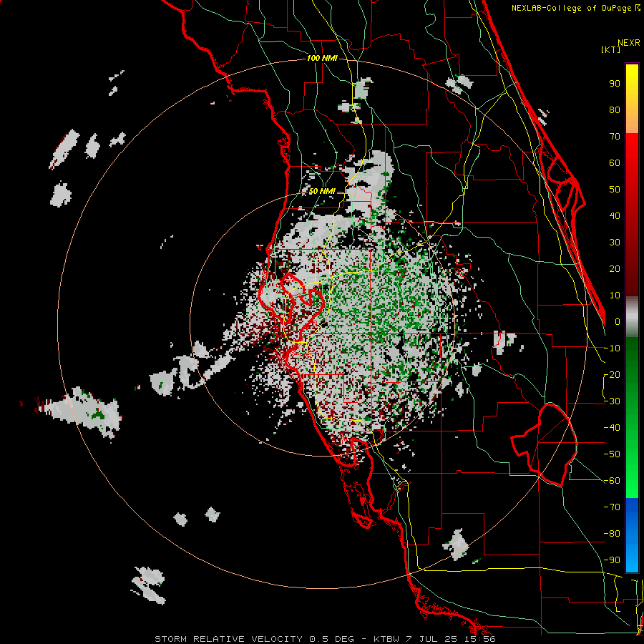Select the positive 50 kt scale label
Screen dimensions: 644x644
pos(615,190)
